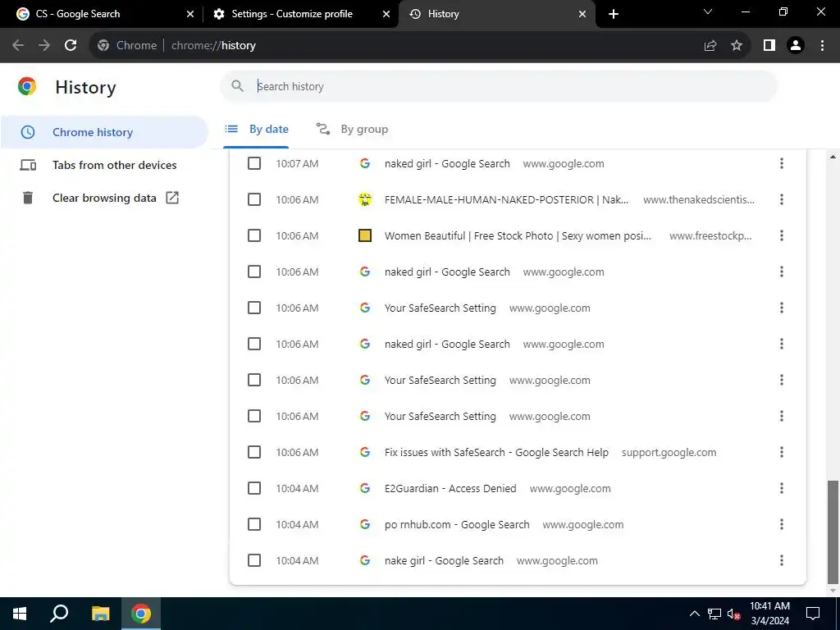Check the E2Guardian - Access Denied checkbox
This screenshot has height=630, width=840.
click(254, 488)
